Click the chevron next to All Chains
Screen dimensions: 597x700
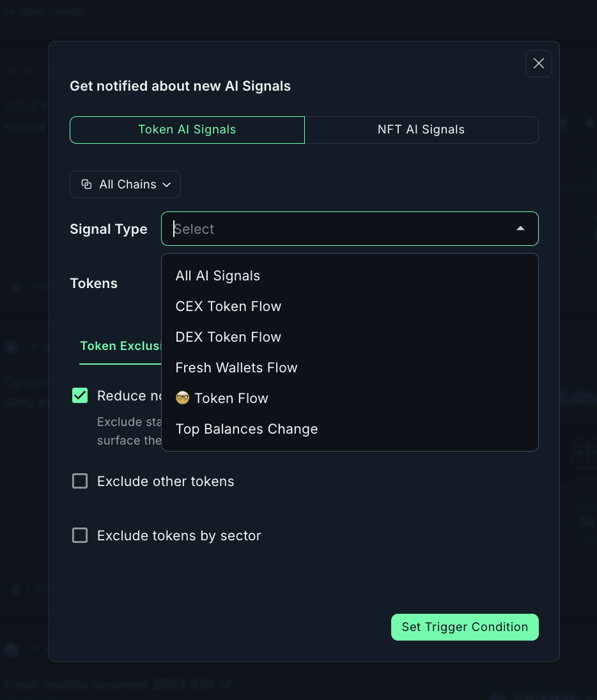click(x=167, y=185)
